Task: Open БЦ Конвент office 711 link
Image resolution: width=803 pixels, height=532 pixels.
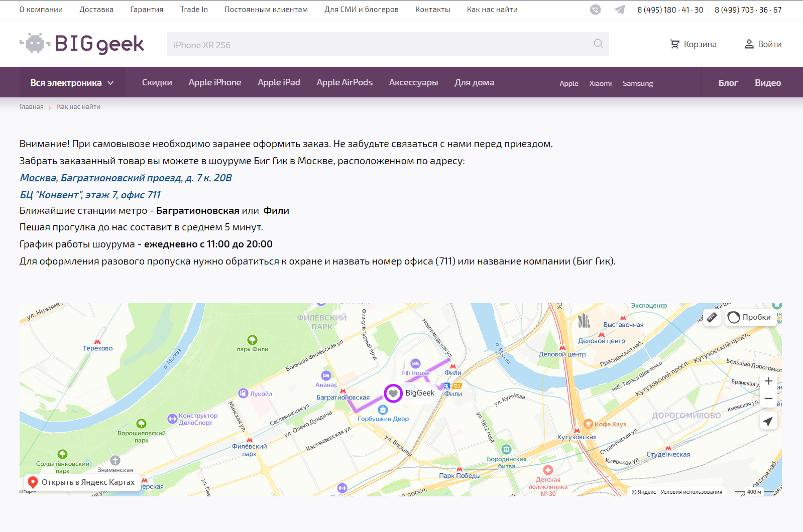Action: coord(90,195)
